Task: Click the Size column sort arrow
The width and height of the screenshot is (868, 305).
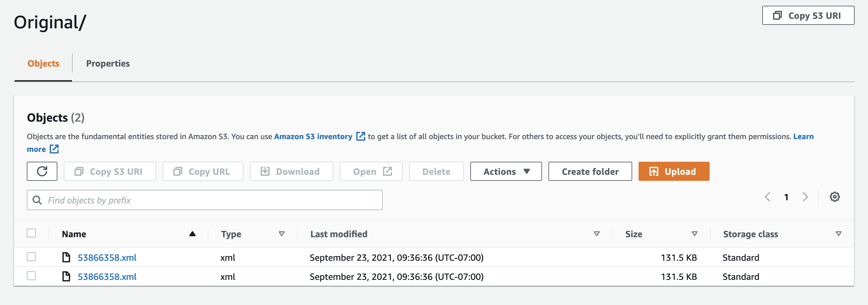Action: (694, 234)
